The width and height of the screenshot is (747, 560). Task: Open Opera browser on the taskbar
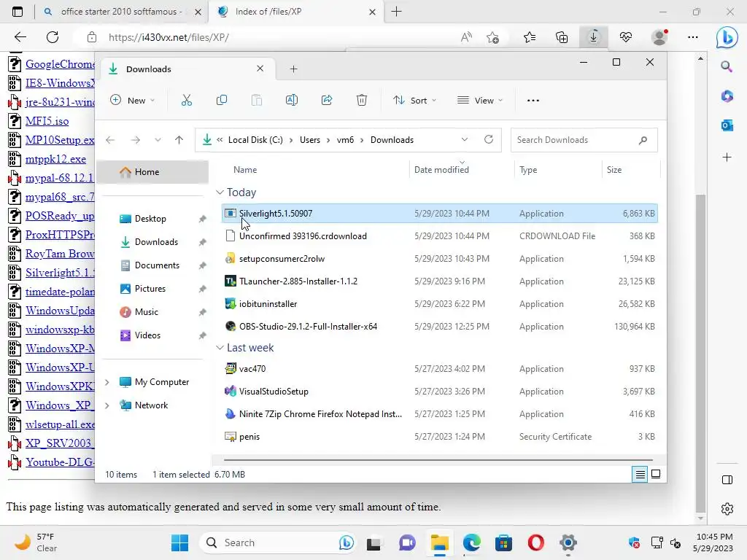point(536,542)
